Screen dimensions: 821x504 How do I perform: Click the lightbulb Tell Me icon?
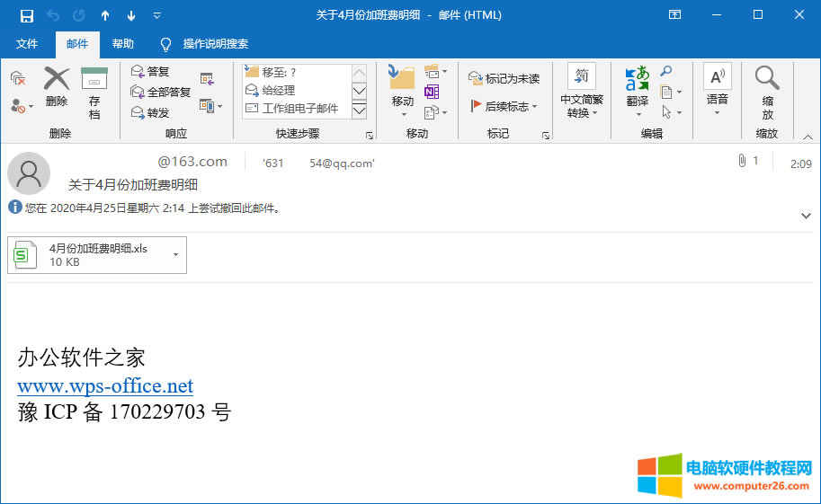pyautogui.click(x=165, y=45)
